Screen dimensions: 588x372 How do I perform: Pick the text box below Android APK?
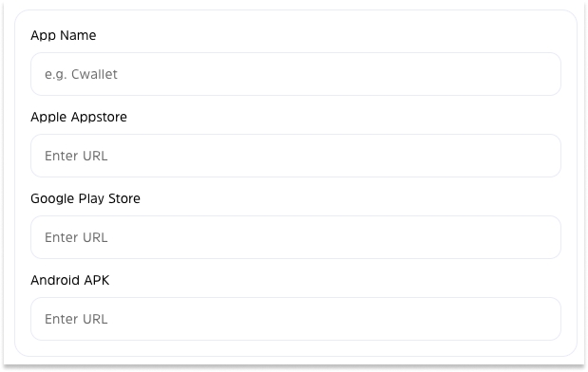pos(295,319)
